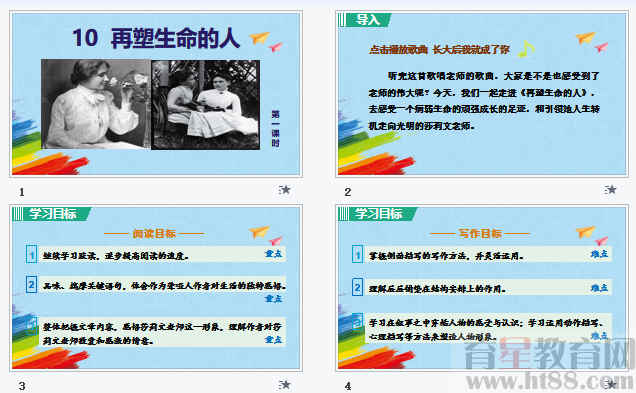Click the 难点 label beside writing goal 2
This screenshot has width=636, height=393.
click(x=599, y=288)
